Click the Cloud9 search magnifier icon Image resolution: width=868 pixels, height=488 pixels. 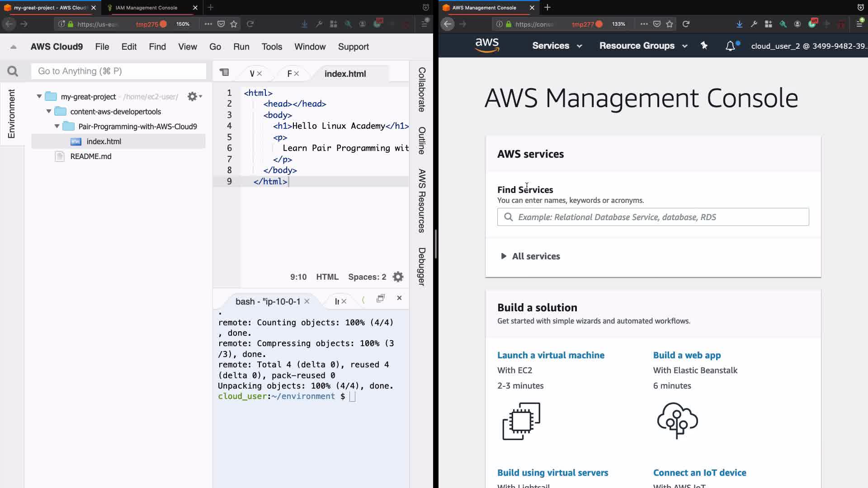click(x=13, y=71)
